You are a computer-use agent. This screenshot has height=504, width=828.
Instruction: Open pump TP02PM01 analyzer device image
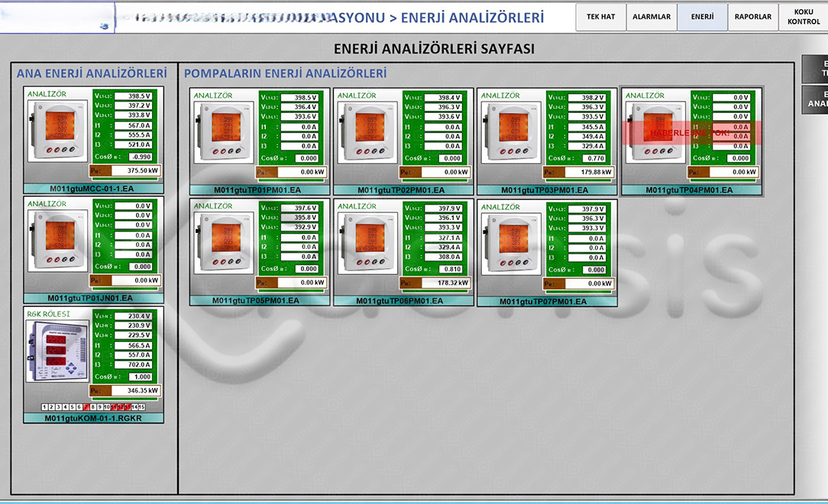367,132
